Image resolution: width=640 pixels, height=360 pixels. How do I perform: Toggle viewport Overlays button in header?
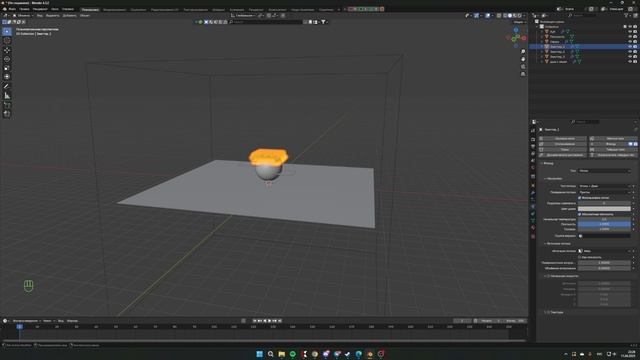pos(488,16)
